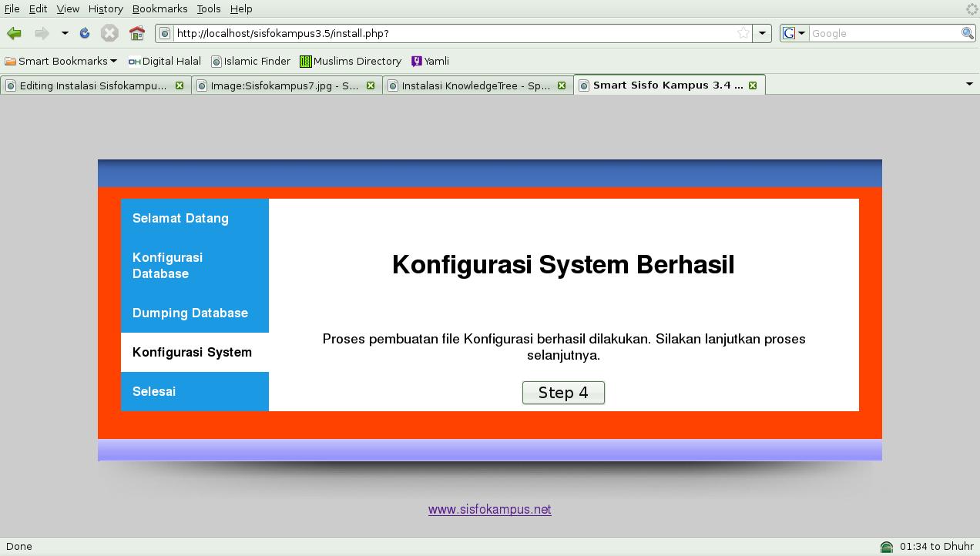Image resolution: width=980 pixels, height=556 pixels.
Task: Open the View menu
Action: (68, 8)
